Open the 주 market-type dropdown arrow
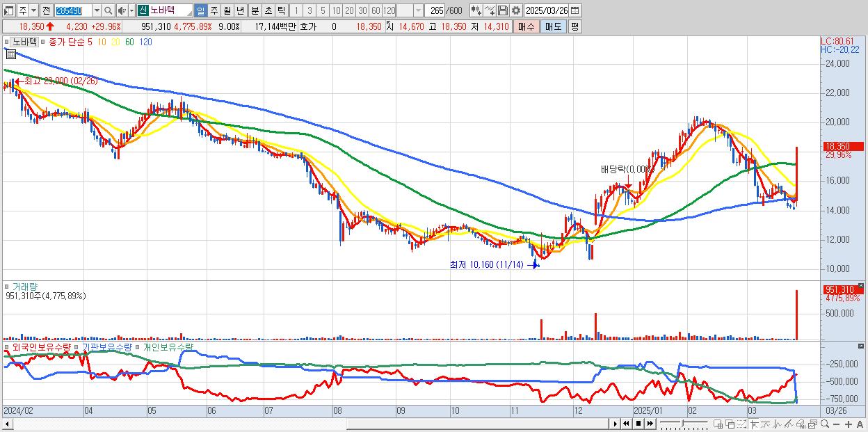Viewport: 868px width, 432px height. pyautogui.click(x=34, y=10)
